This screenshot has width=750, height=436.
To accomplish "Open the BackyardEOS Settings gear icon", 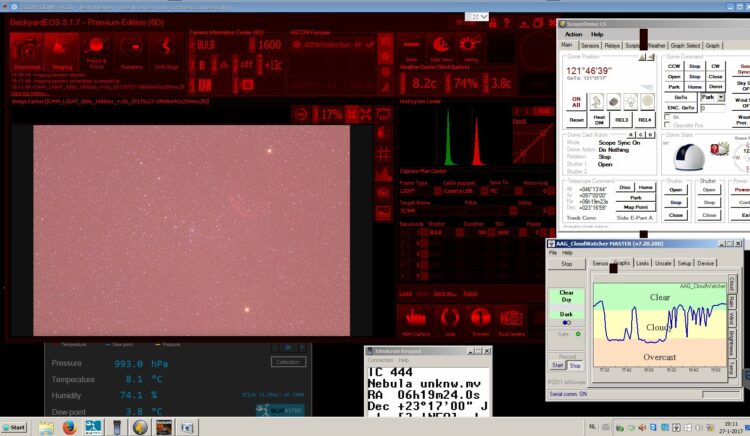I will pos(470,48).
